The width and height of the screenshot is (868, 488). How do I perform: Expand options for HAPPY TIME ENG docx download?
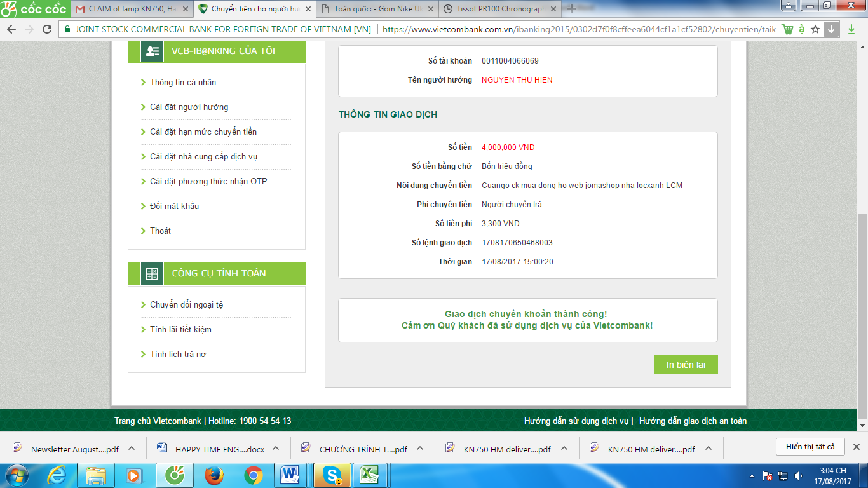[x=276, y=449]
